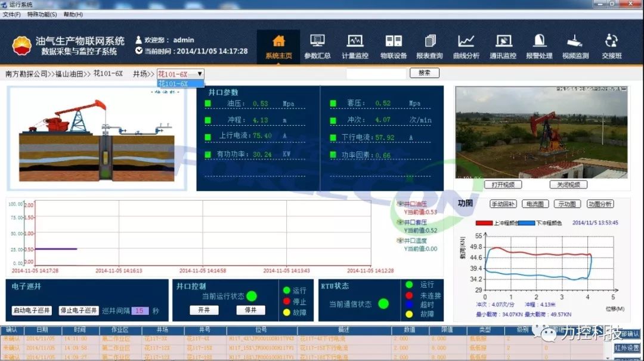Click the search input field
644x361 pixels.
pos(376,73)
